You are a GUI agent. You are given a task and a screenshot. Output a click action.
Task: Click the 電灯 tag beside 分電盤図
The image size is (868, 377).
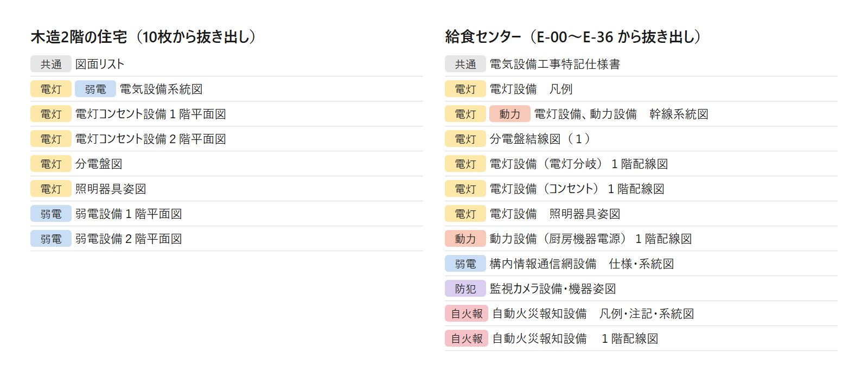(x=51, y=164)
